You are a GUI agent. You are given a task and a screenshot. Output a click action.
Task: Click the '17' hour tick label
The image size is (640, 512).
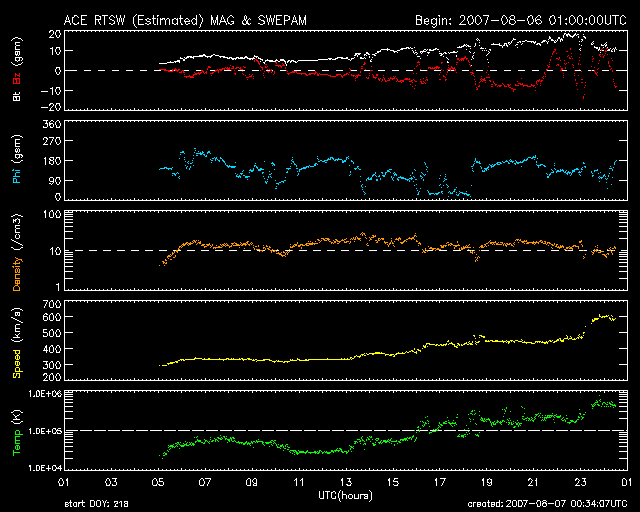point(440,482)
